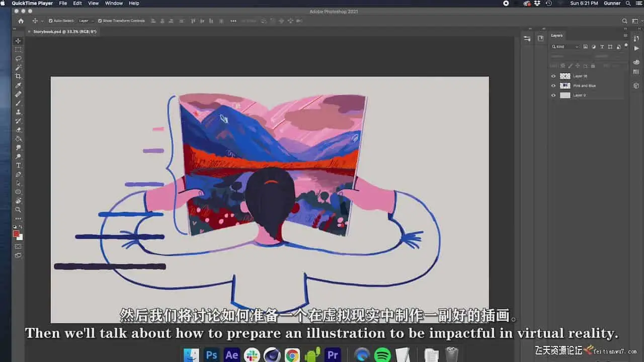The height and width of the screenshot is (362, 644).
Task: Open the Auto-Select Layer dropdown
Action: pyautogui.click(x=86, y=21)
